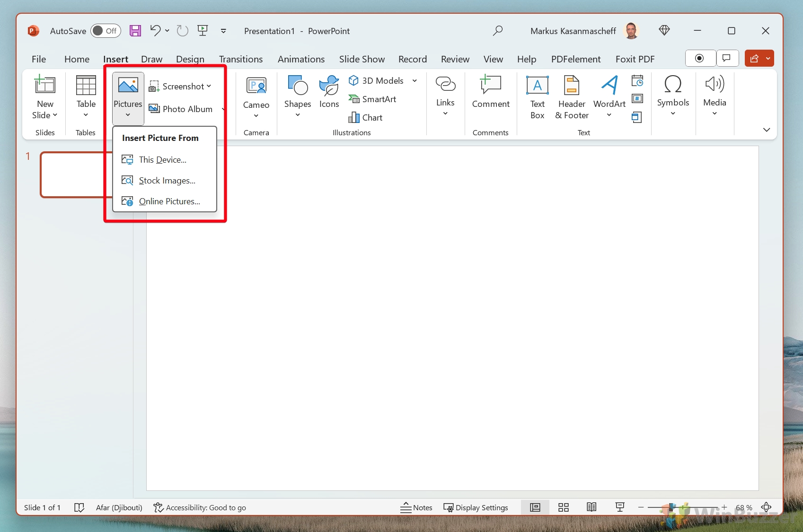Toggle AutoSave switch on
Screen dimensions: 803x532
coord(106,31)
